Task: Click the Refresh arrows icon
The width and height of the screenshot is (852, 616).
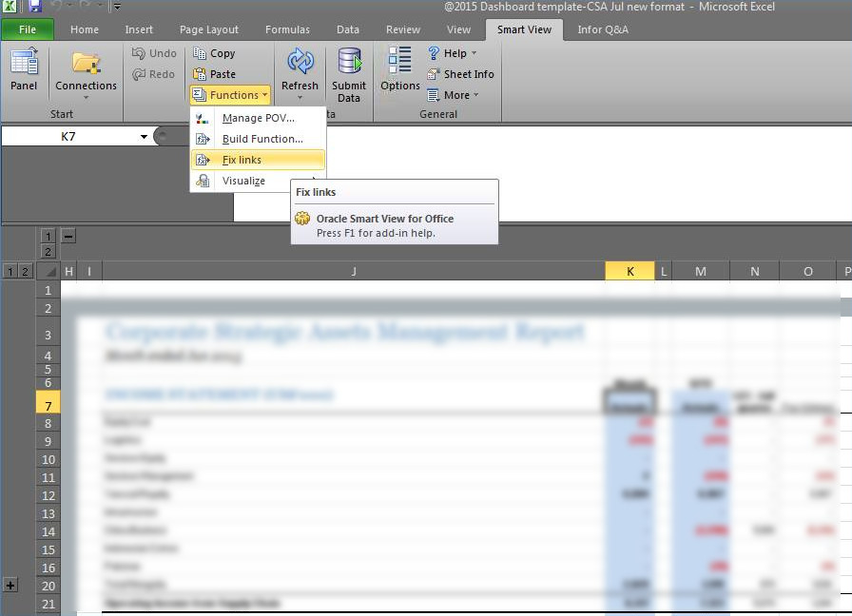Action: point(300,62)
